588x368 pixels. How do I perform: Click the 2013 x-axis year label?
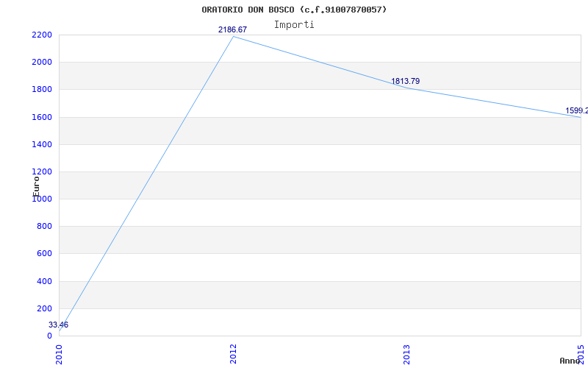(407, 354)
